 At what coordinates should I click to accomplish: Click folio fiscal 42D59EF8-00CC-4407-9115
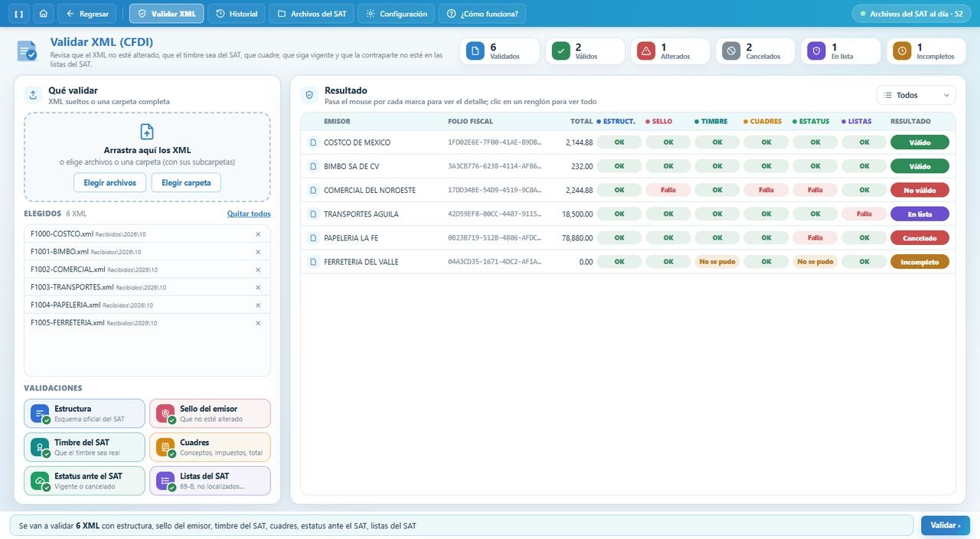coord(495,214)
